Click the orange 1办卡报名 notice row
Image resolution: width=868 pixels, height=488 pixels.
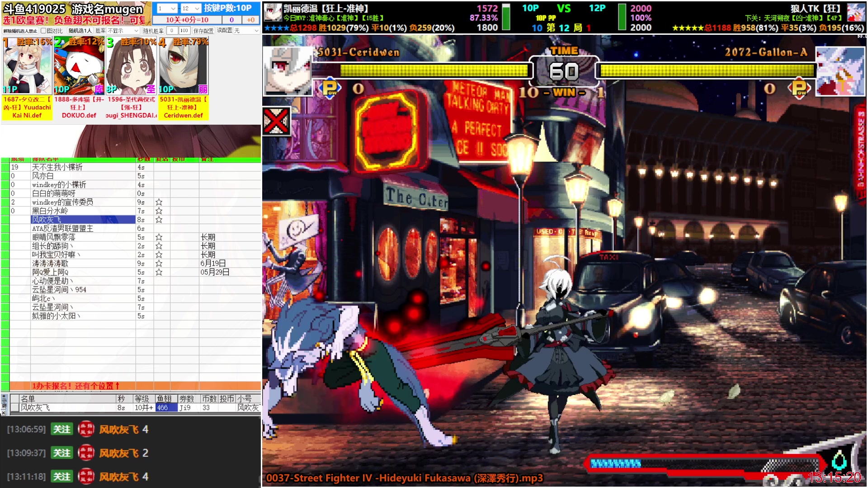[135, 386]
